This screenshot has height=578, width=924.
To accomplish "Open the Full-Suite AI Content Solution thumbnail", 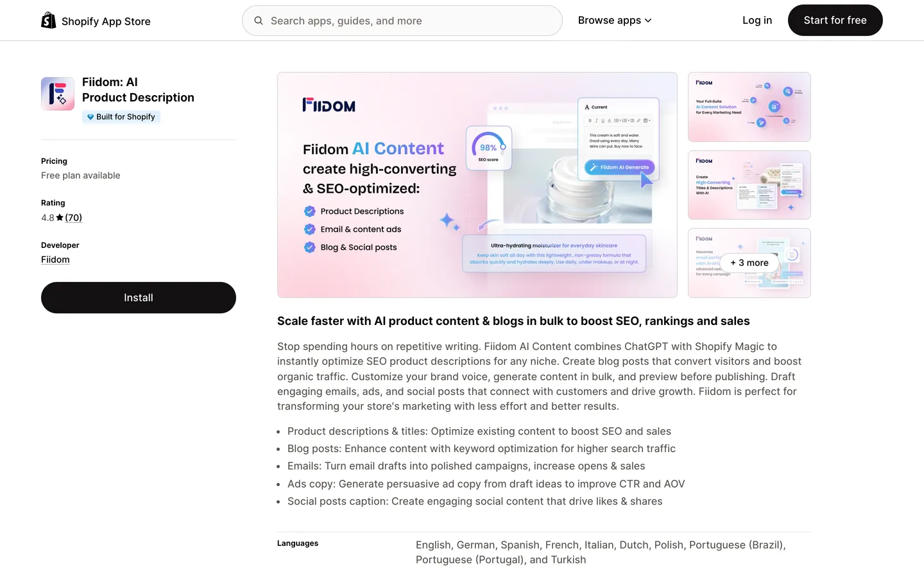I will pos(749,107).
